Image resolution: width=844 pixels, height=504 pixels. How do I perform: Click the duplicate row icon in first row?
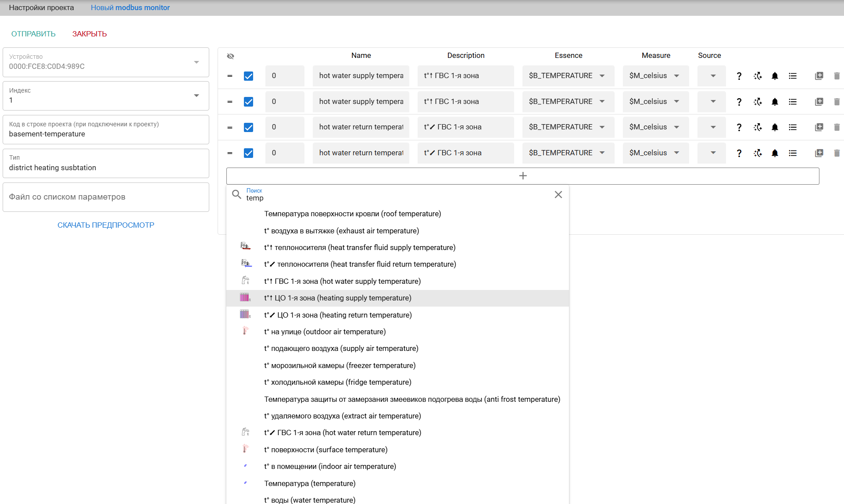(819, 76)
